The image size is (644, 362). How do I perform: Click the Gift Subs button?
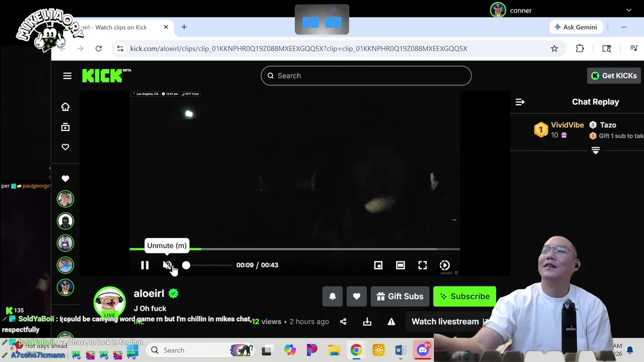pyautogui.click(x=400, y=297)
